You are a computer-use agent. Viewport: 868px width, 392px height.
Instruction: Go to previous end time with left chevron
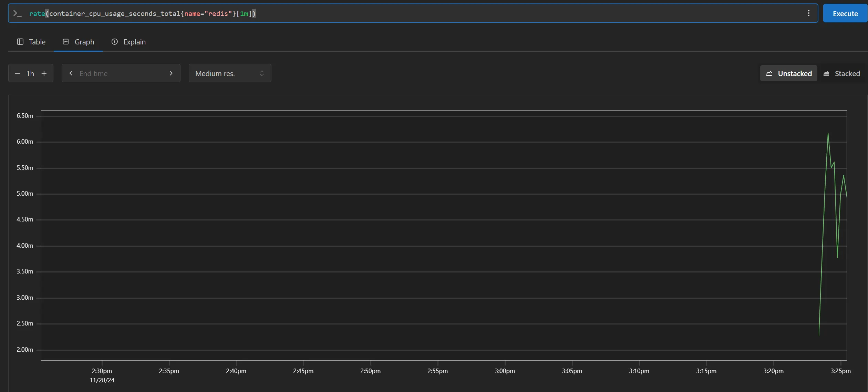(71, 73)
